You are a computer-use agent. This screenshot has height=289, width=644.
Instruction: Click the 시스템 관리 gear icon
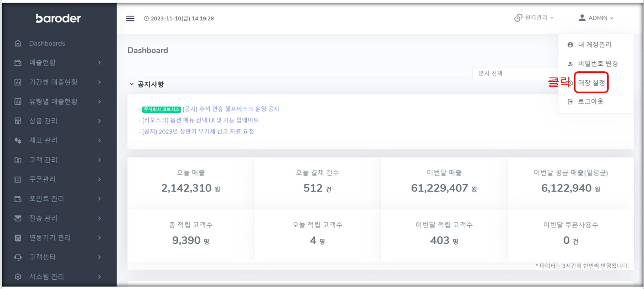click(x=18, y=276)
